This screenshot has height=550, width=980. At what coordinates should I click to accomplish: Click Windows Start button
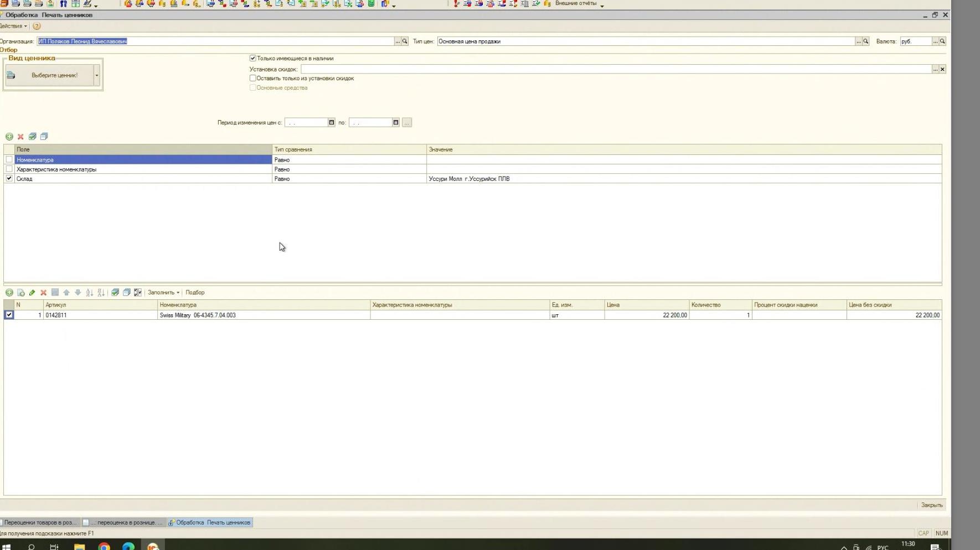(x=7, y=546)
